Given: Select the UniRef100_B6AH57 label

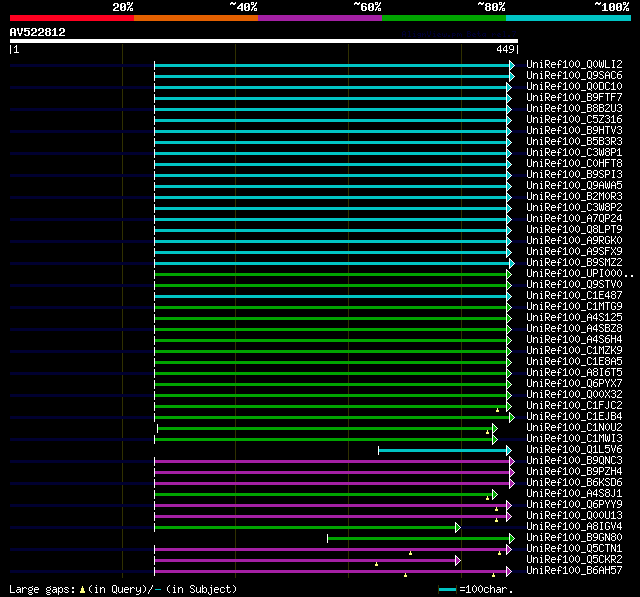Looking at the screenshot, I should pos(574,571).
